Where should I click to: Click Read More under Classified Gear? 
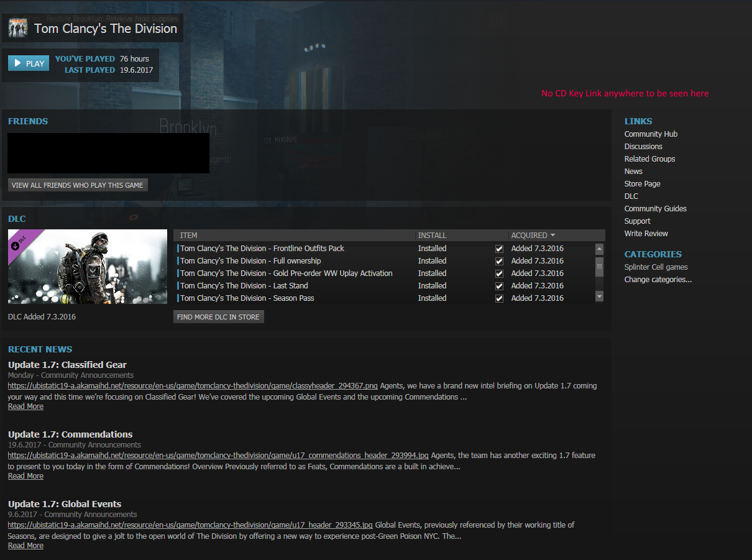pos(25,406)
